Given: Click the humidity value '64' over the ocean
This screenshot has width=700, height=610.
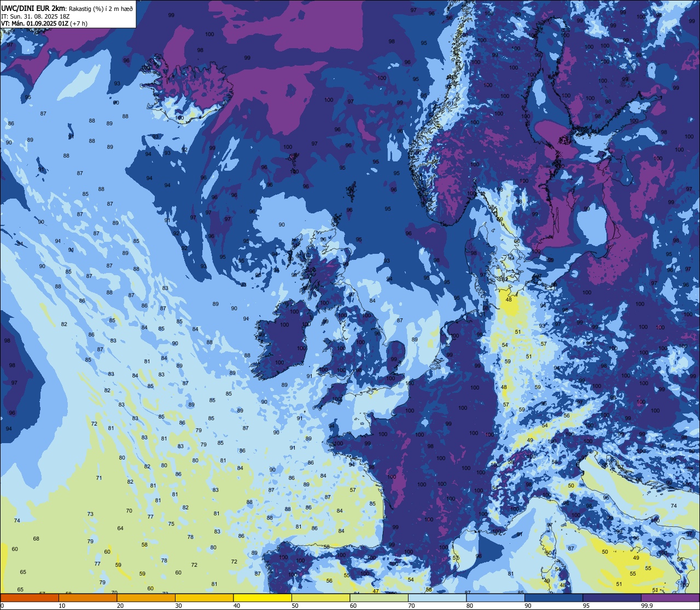Looking at the screenshot, I should pos(120,528).
